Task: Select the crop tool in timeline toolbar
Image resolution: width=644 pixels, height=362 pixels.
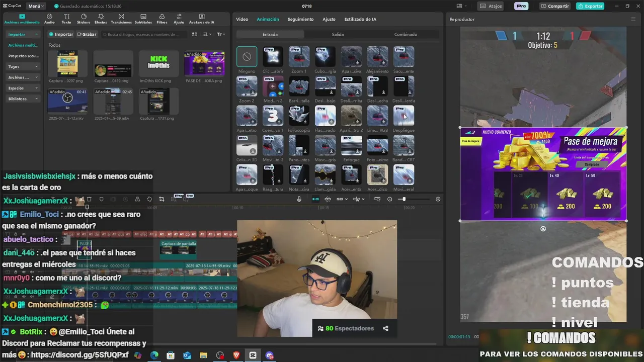Action: (162, 199)
